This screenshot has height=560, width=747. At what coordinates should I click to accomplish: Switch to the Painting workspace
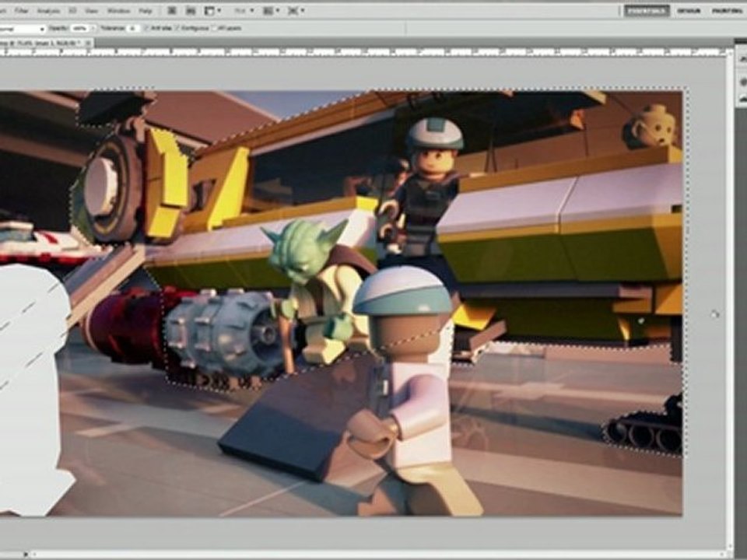coord(727,10)
